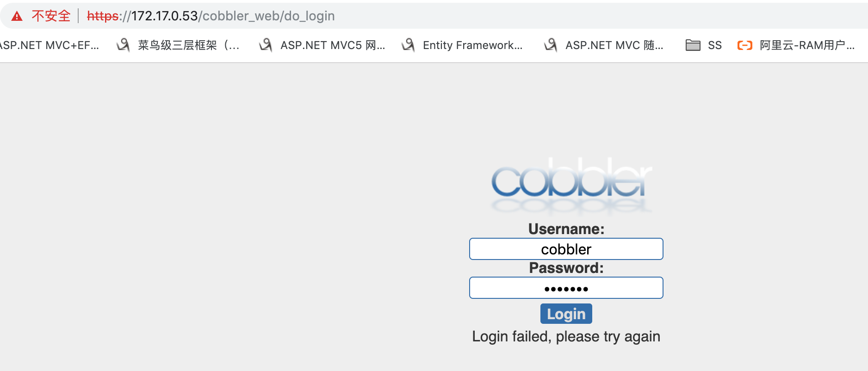Click the favicon of ASP.NET MVC 随 bookmark
Viewport: 868px width, 371px height.
click(551, 45)
